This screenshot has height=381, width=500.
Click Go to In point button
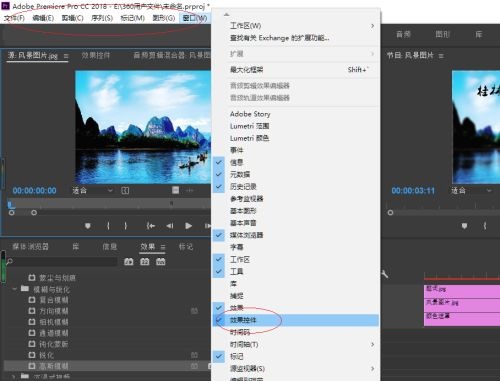151,226
